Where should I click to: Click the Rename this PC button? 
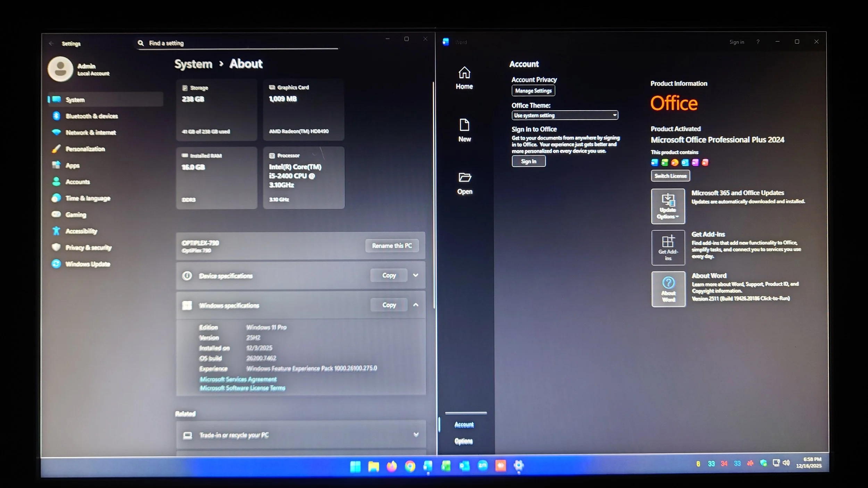[392, 246]
